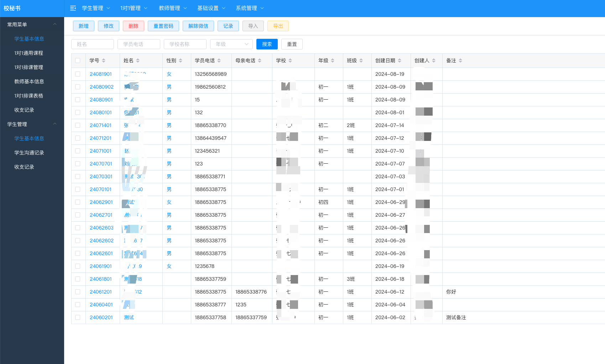Select mother phone cell 18865338776

251,292
